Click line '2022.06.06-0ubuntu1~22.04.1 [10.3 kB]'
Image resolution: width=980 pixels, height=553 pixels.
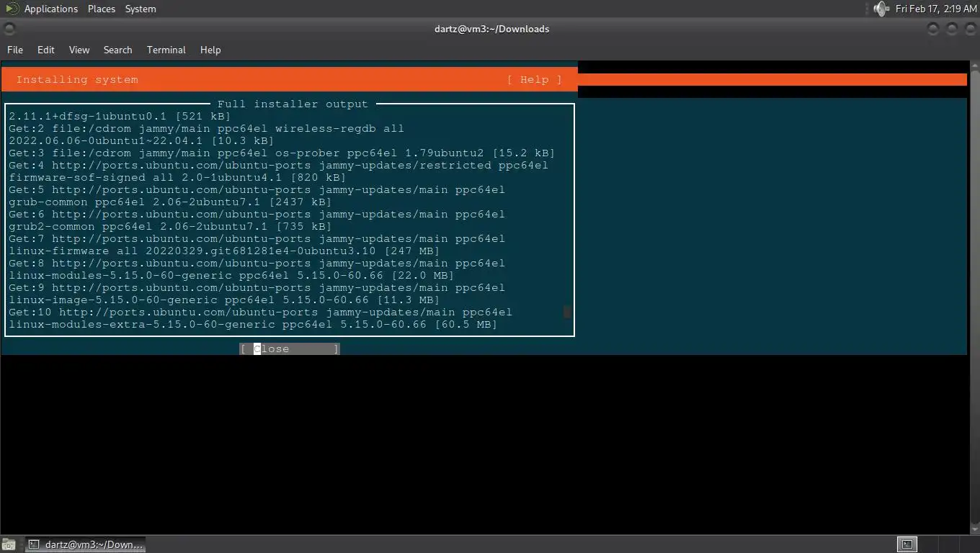pyautogui.click(x=141, y=140)
